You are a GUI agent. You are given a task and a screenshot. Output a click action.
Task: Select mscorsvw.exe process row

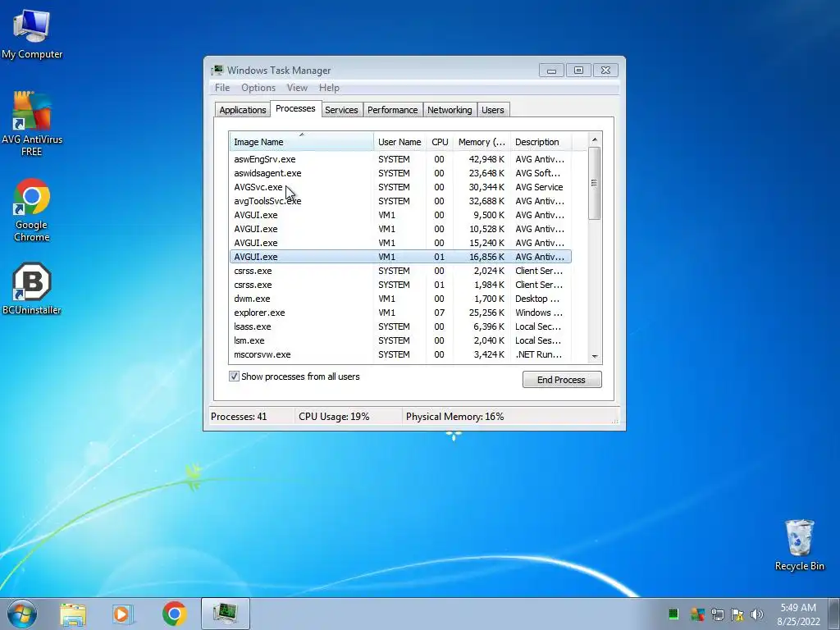coord(400,354)
